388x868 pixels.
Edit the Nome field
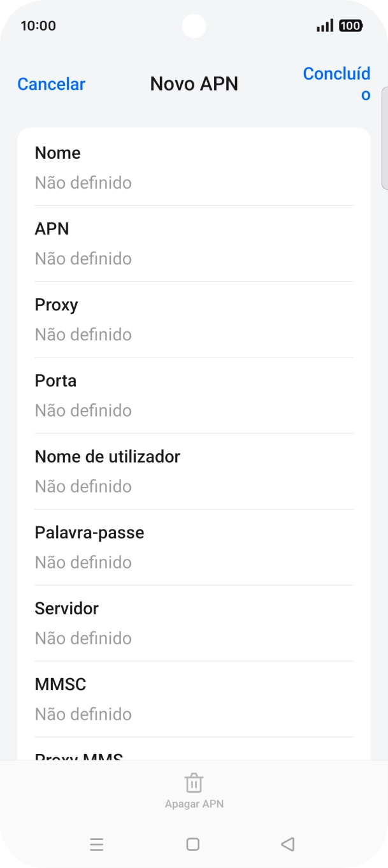tap(194, 168)
